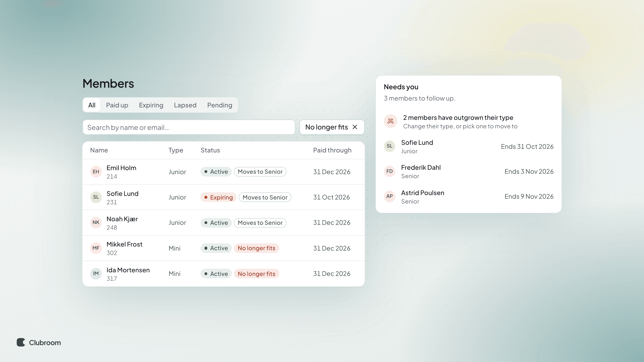Click the outgrown members group icon
Image resolution: width=644 pixels, height=362 pixels.
390,121
